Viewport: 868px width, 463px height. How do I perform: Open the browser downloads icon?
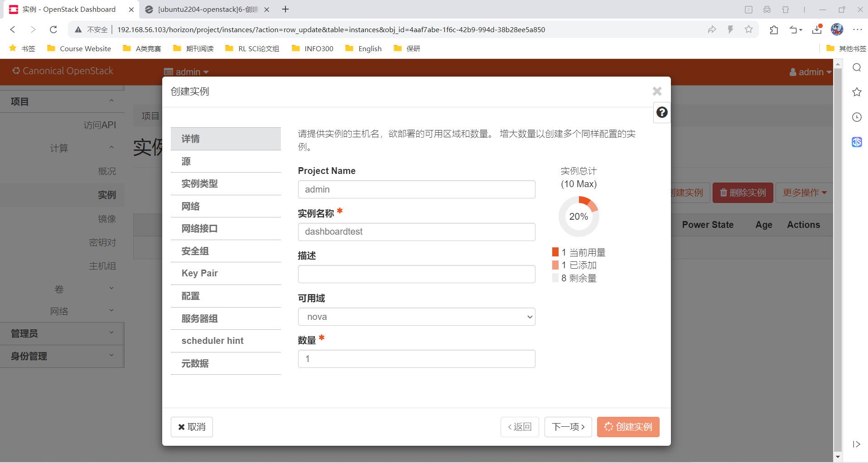tap(817, 29)
